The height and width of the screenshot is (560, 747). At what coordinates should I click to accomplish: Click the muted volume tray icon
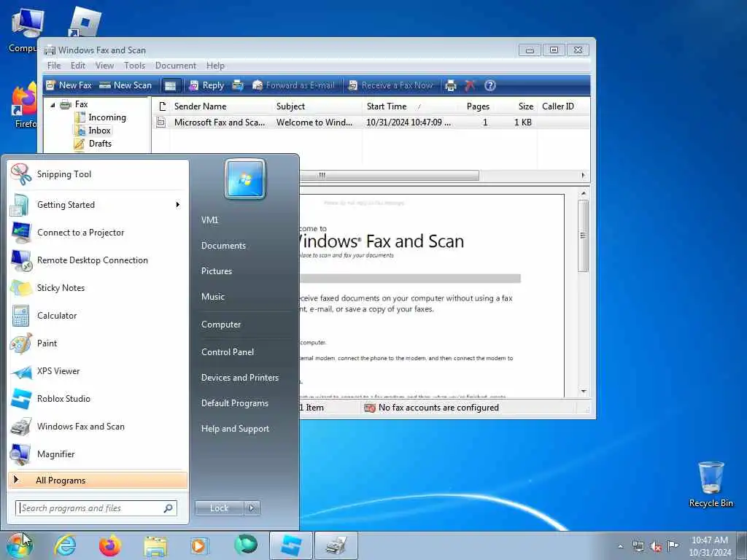[x=656, y=546]
